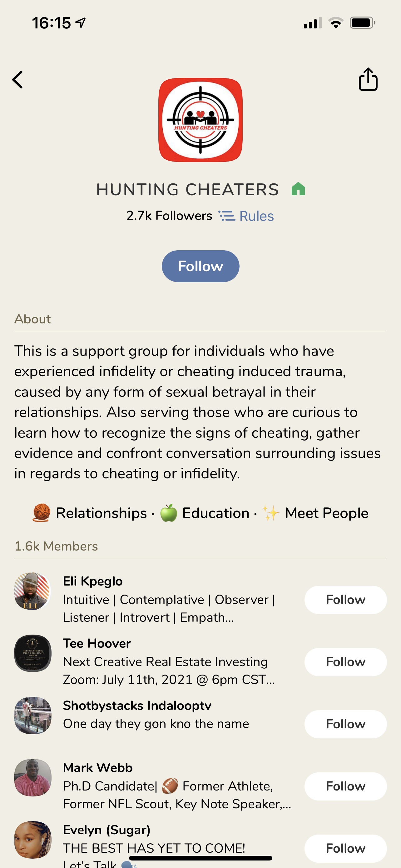401x868 pixels.
Task: Follow Shotbystacks Indalooptv
Action: 345,724
